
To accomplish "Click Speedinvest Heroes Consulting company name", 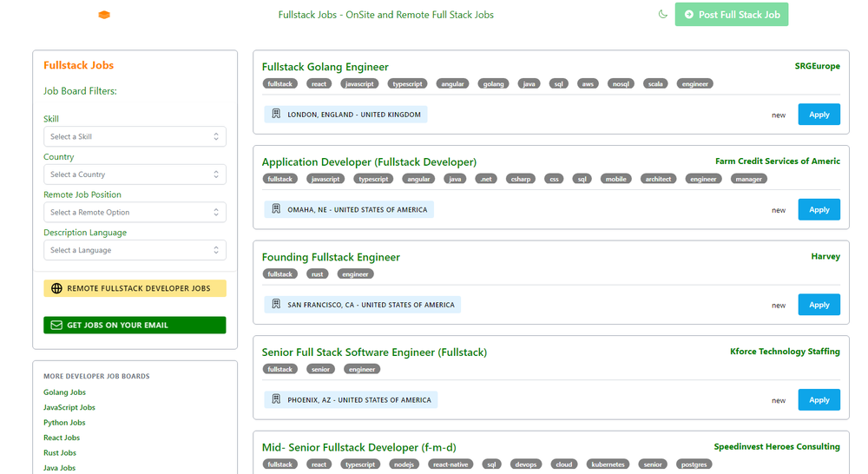I will pyautogui.click(x=777, y=447).
